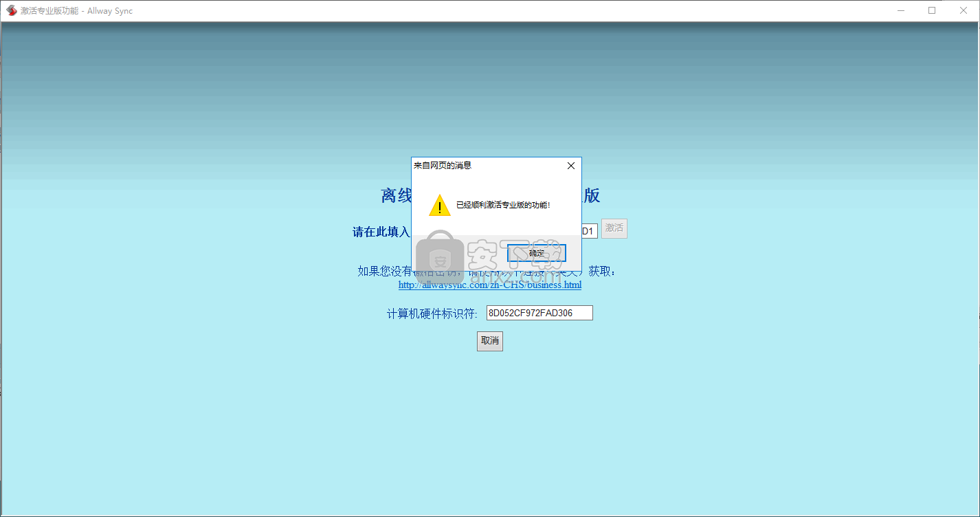Click the yellow warning icon in dialog
The height and width of the screenshot is (517, 980).
click(x=440, y=205)
